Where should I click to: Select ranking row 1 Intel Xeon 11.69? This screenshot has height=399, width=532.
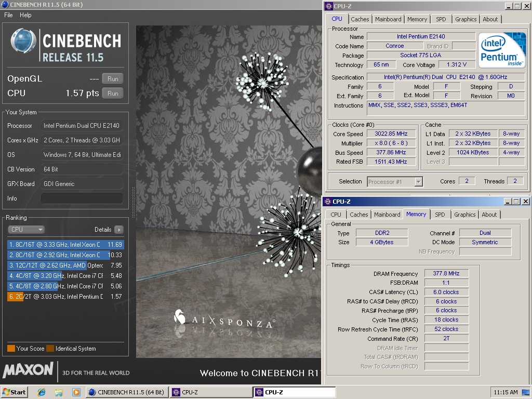click(x=65, y=244)
